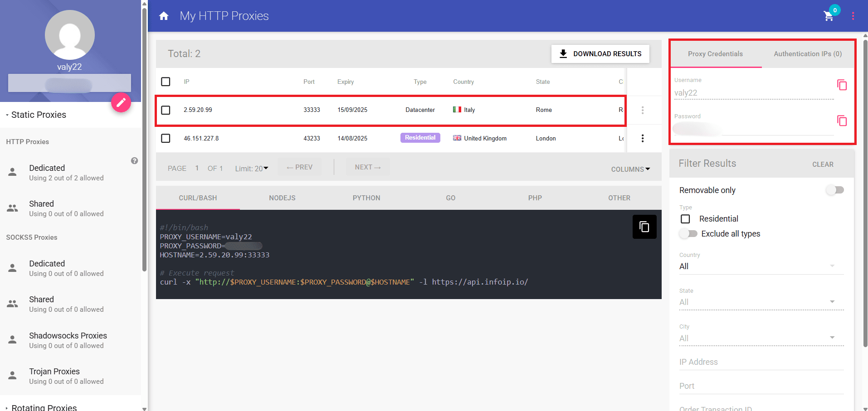The height and width of the screenshot is (411, 868).
Task: Click the home icon in the top bar
Action: point(163,15)
